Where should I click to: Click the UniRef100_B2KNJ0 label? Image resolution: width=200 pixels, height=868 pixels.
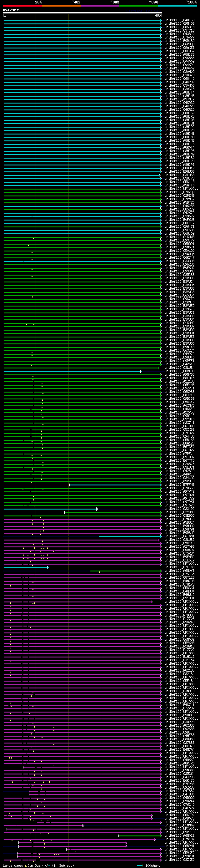179,302
